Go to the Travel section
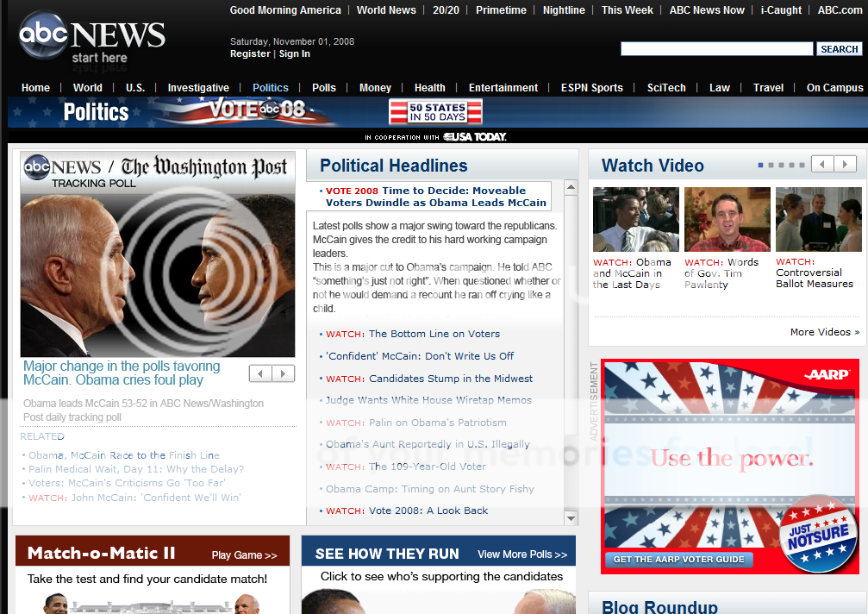The height and width of the screenshot is (614, 868). [x=768, y=87]
